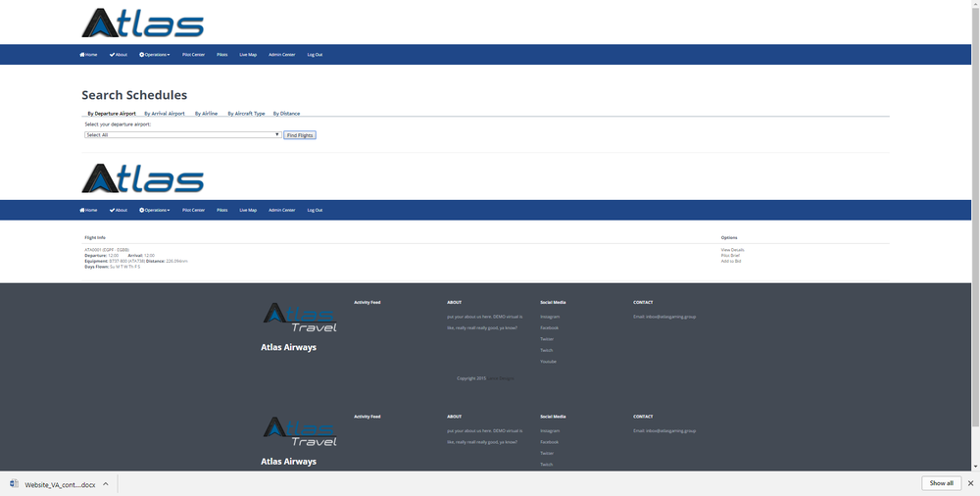Click the first Atlas Travel logo in the footer
980x496 pixels.
(x=300, y=317)
